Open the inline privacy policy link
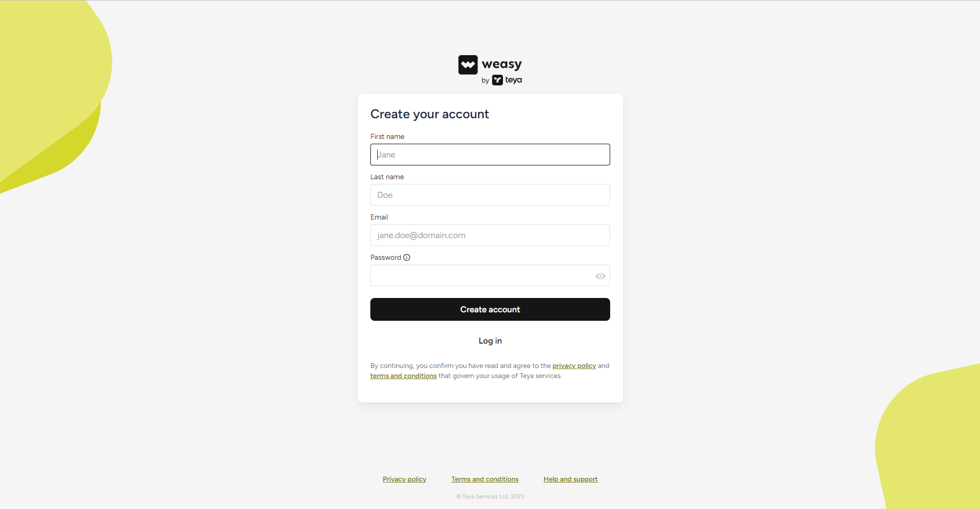The width and height of the screenshot is (980, 509). [574, 366]
